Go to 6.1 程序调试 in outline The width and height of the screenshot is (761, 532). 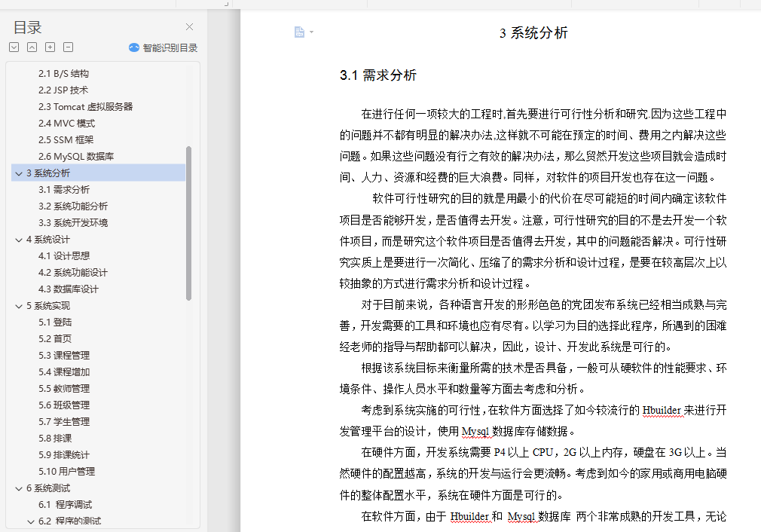pos(65,506)
